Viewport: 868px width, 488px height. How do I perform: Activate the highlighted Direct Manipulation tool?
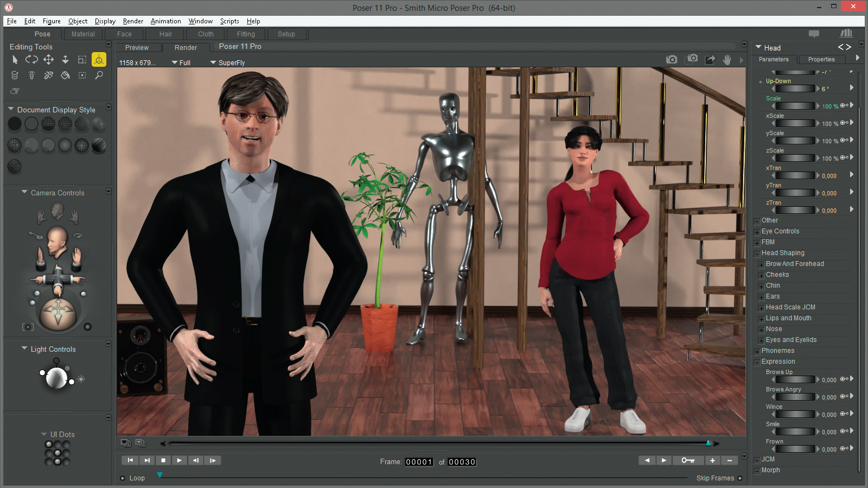click(99, 60)
